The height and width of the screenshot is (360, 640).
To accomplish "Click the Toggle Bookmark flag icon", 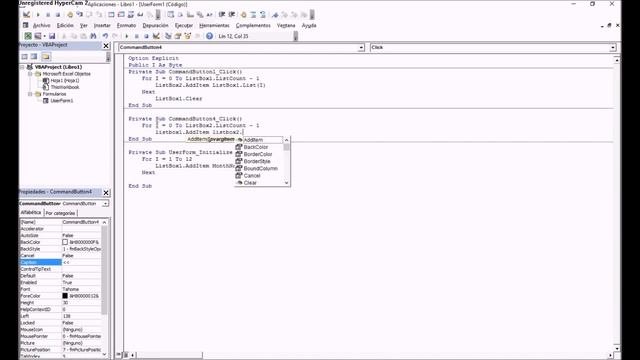I will (x=275, y=15).
